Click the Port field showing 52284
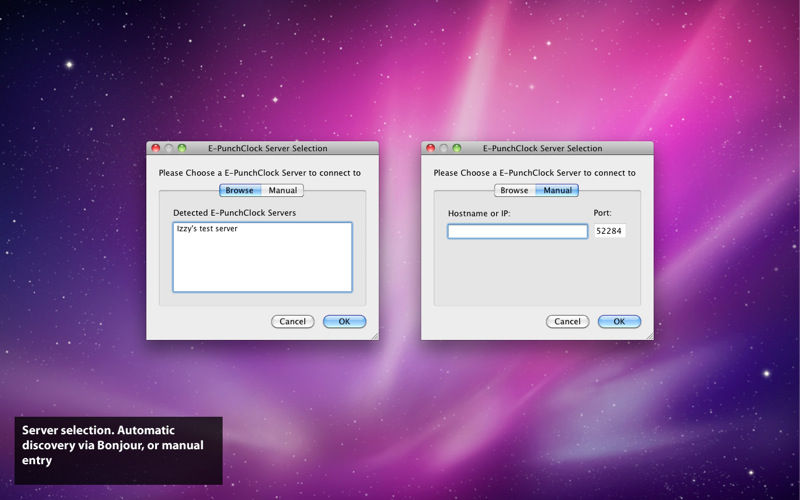Screen dimensions: 800x500 (x=609, y=231)
